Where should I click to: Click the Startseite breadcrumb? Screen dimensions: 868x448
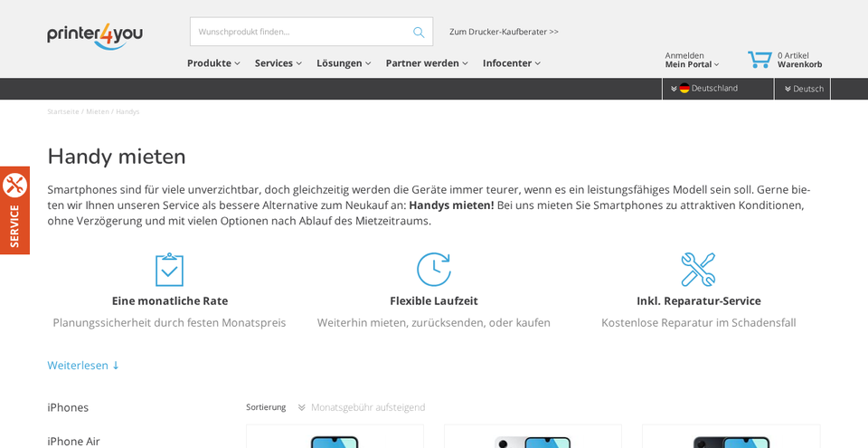[x=63, y=111]
